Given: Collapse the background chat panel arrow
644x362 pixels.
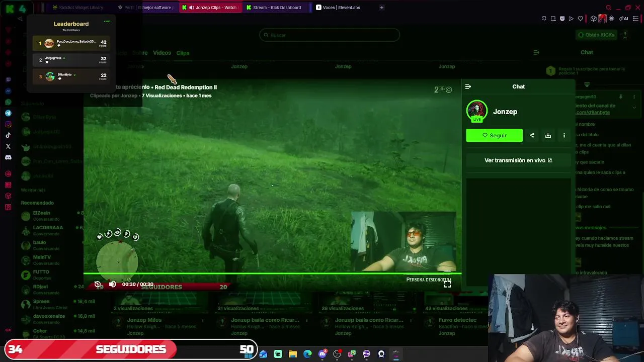Looking at the screenshot, I should 536,52.
